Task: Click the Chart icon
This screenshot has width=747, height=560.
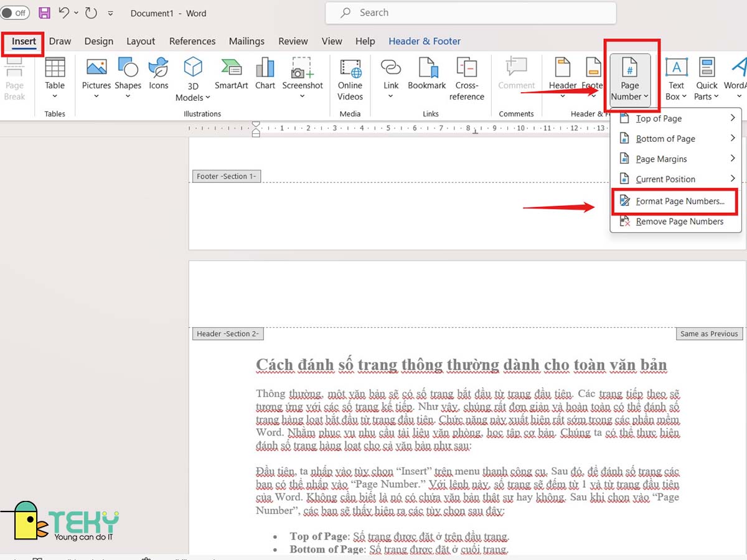Action: pyautogui.click(x=265, y=67)
